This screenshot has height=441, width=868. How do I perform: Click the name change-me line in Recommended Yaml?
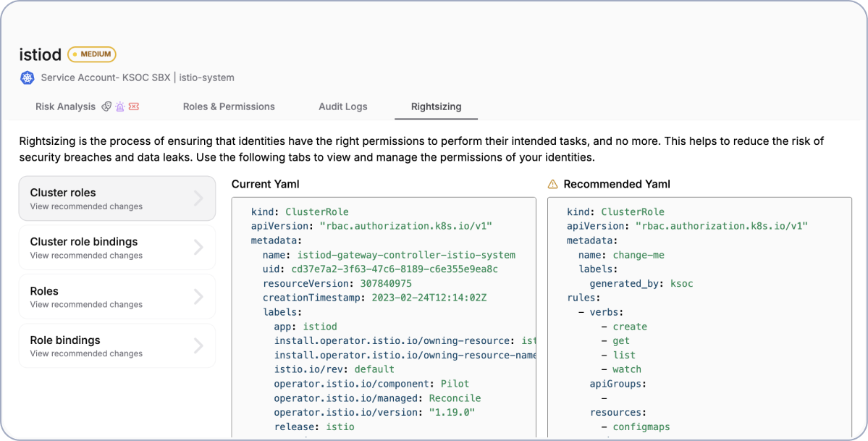(620, 255)
